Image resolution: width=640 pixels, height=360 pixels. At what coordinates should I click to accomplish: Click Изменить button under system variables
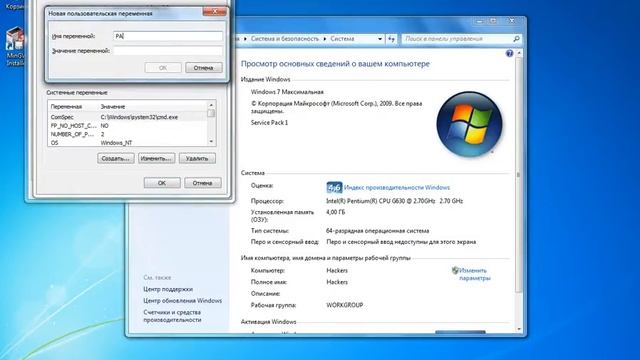pyautogui.click(x=157, y=158)
